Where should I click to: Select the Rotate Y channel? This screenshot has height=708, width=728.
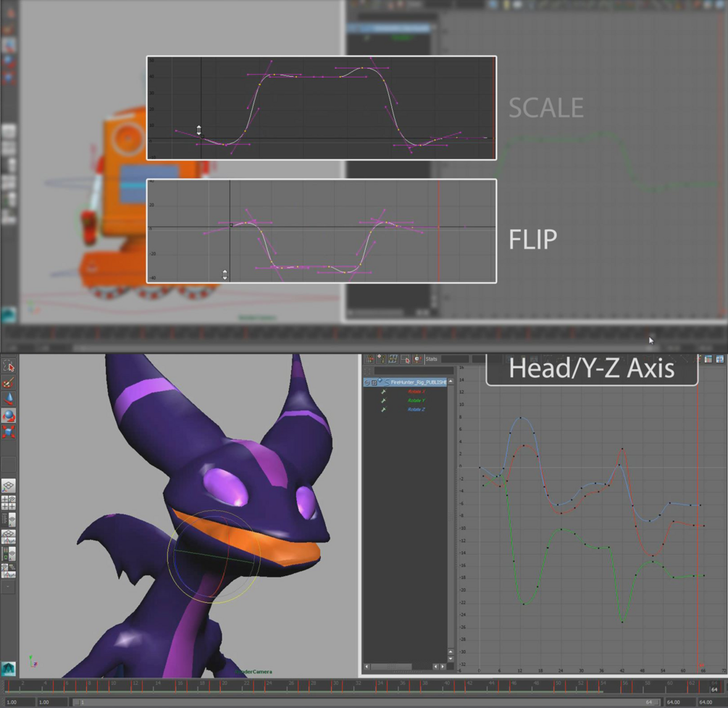pos(417,400)
